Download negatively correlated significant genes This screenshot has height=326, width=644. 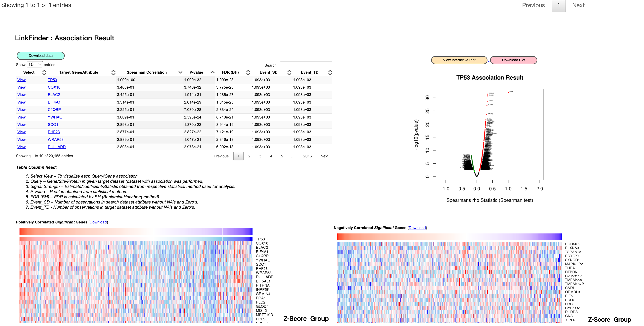coord(417,228)
